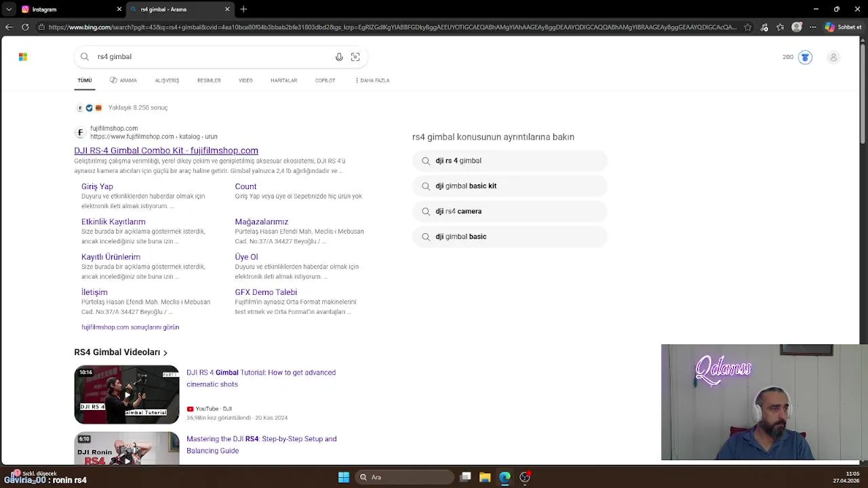
Task: Play Mastering the DJI RS4 video thumbnail
Action: (x=127, y=449)
